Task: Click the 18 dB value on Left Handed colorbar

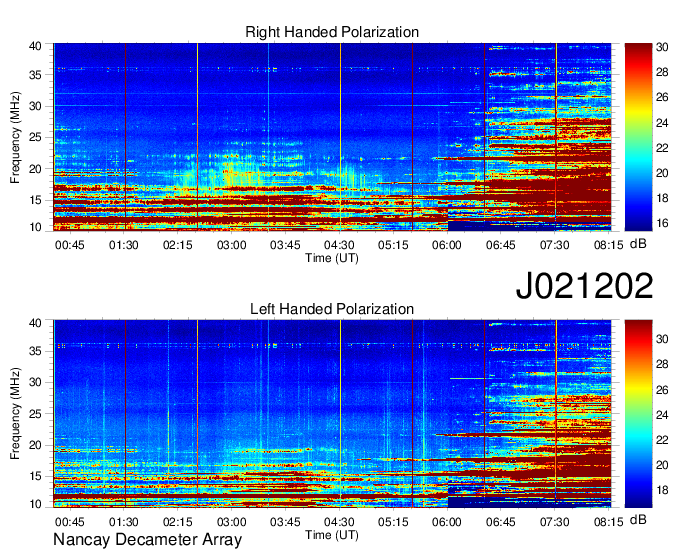Action: pos(662,490)
